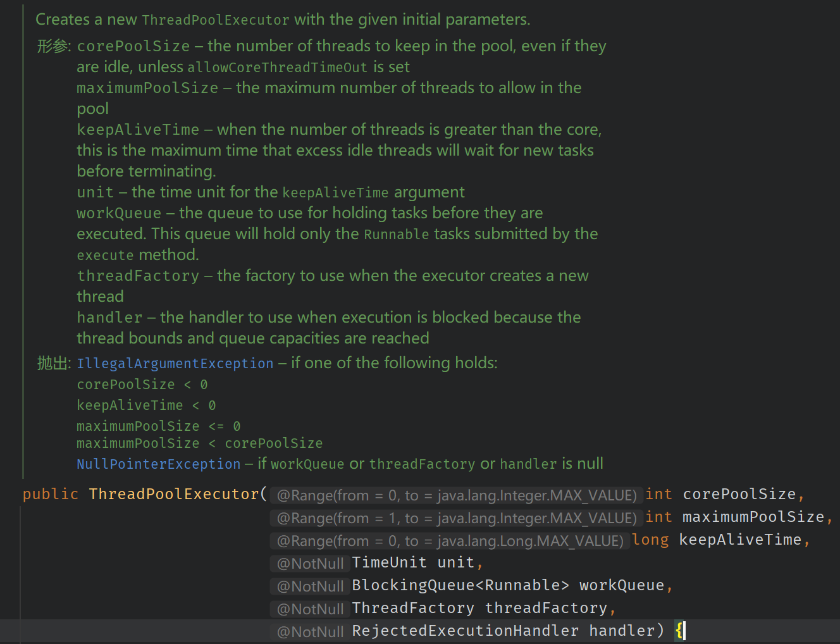This screenshot has height=644, width=840.
Task: Click the public keyword
Action: 51,494
